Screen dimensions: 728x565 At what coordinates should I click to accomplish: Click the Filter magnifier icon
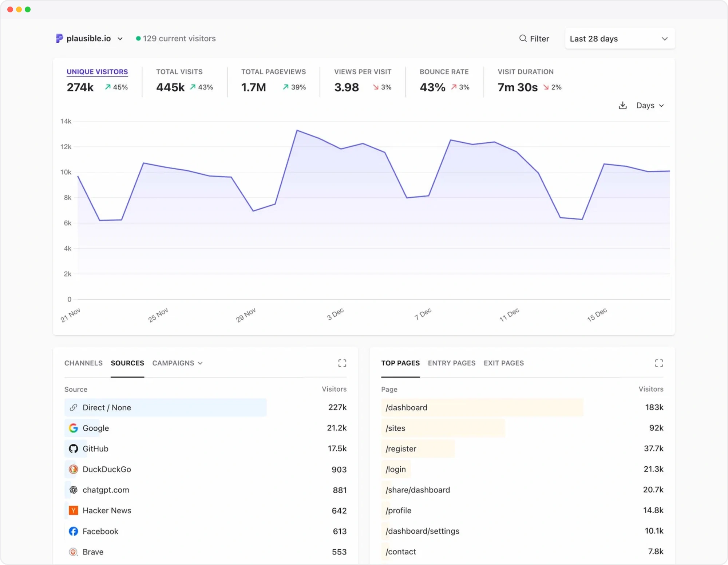click(523, 39)
